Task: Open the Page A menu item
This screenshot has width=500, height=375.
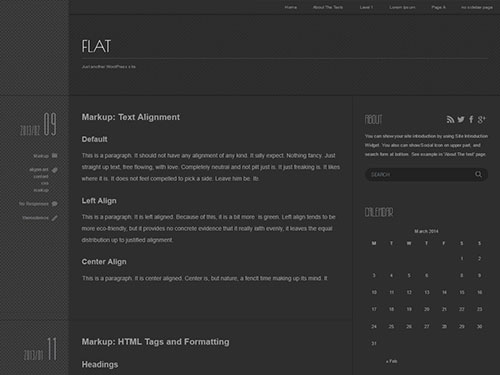Action: [x=438, y=7]
